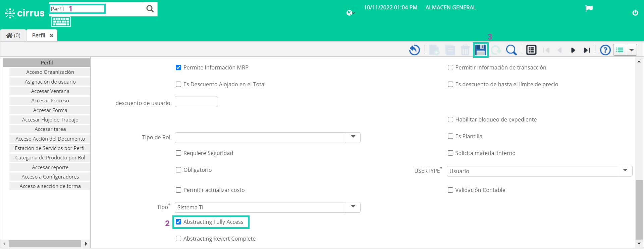This screenshot has height=249, width=644.
Task: Expand the Tipo dropdown showing Sistema TI
Action: tap(353, 207)
